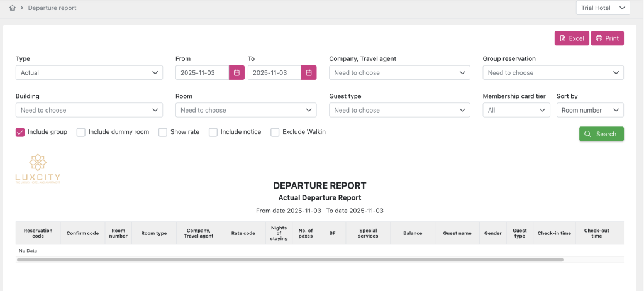Uncheck the Include group checkbox
Image resolution: width=644 pixels, height=291 pixels.
(x=20, y=132)
